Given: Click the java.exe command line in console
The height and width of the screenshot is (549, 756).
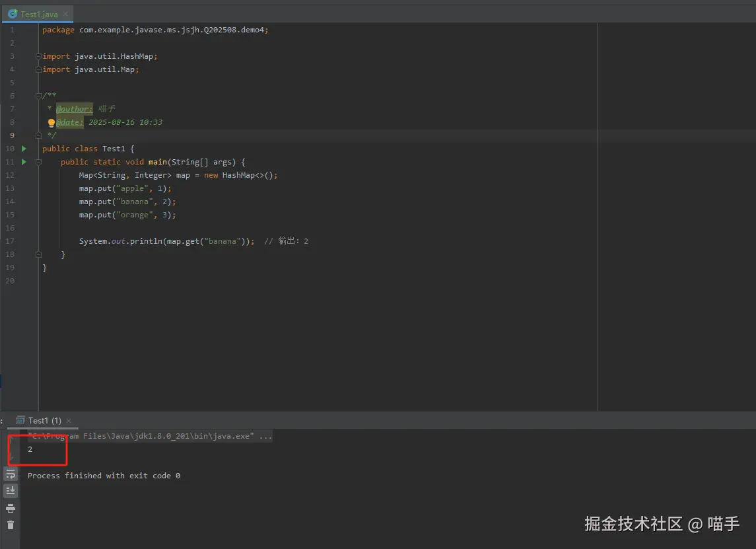Looking at the screenshot, I should pos(150,436).
